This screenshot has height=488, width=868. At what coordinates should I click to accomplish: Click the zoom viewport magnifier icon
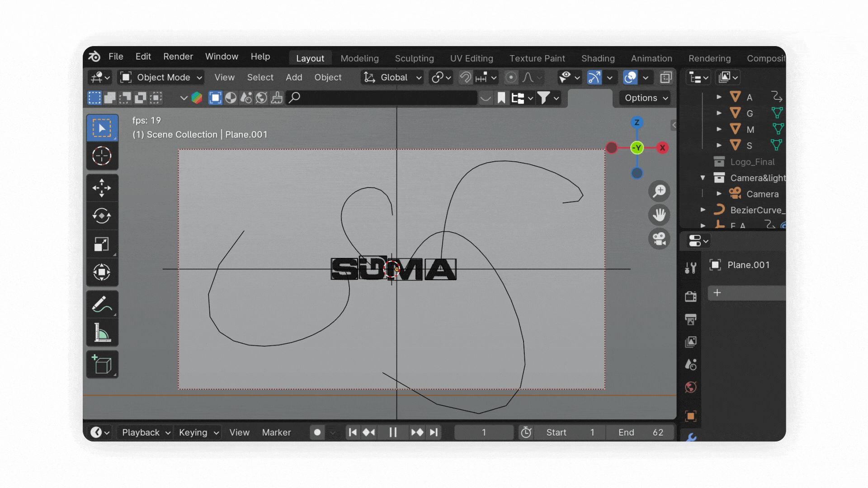659,191
